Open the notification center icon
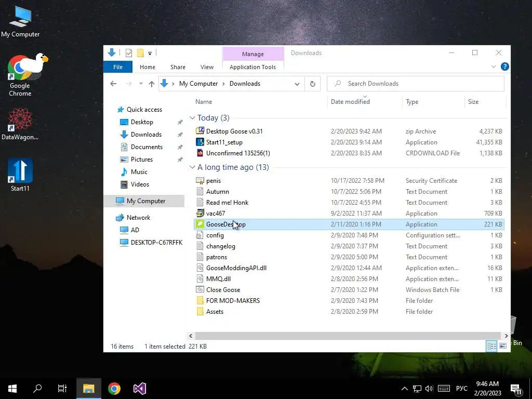The width and height of the screenshot is (532, 399). (516, 390)
